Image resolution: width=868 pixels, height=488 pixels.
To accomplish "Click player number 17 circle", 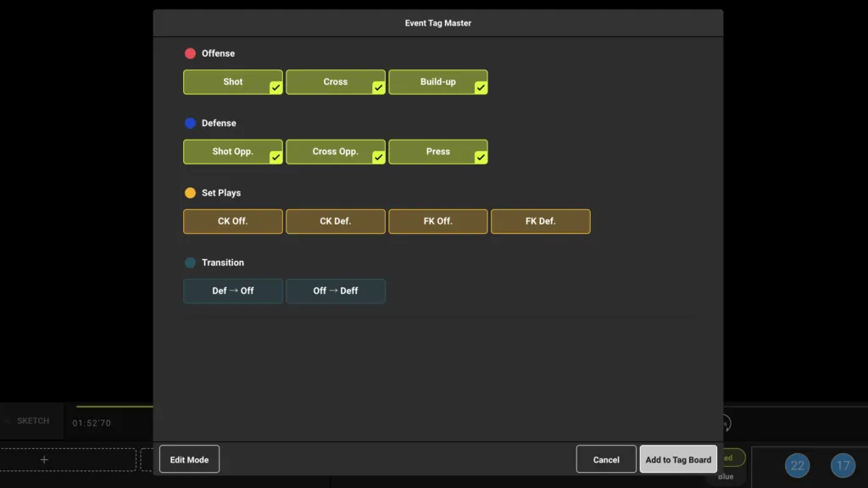I will tap(843, 466).
